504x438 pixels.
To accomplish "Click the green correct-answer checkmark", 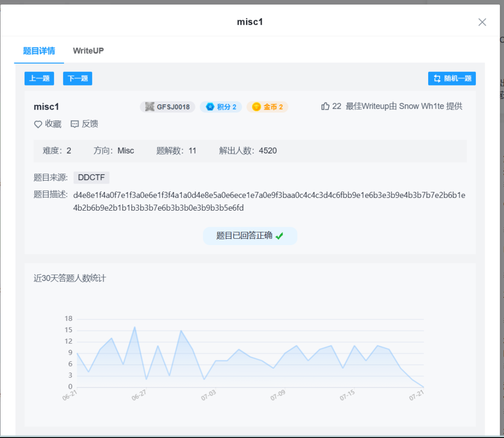I will [280, 236].
